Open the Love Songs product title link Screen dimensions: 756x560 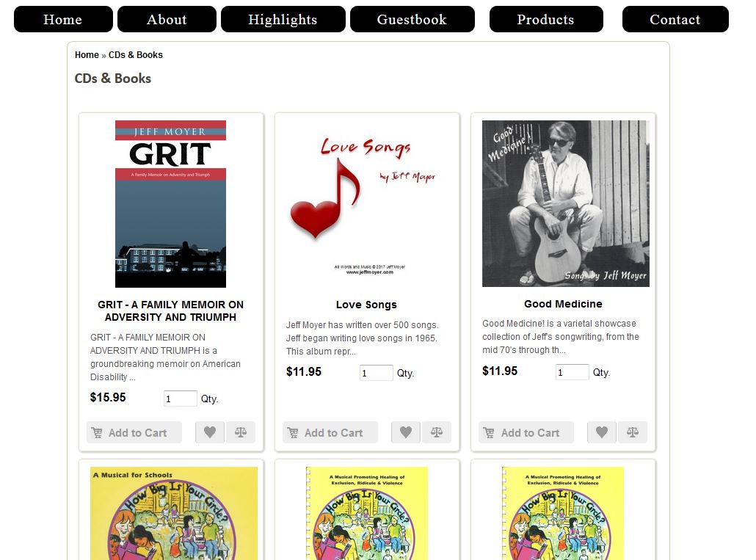366,305
